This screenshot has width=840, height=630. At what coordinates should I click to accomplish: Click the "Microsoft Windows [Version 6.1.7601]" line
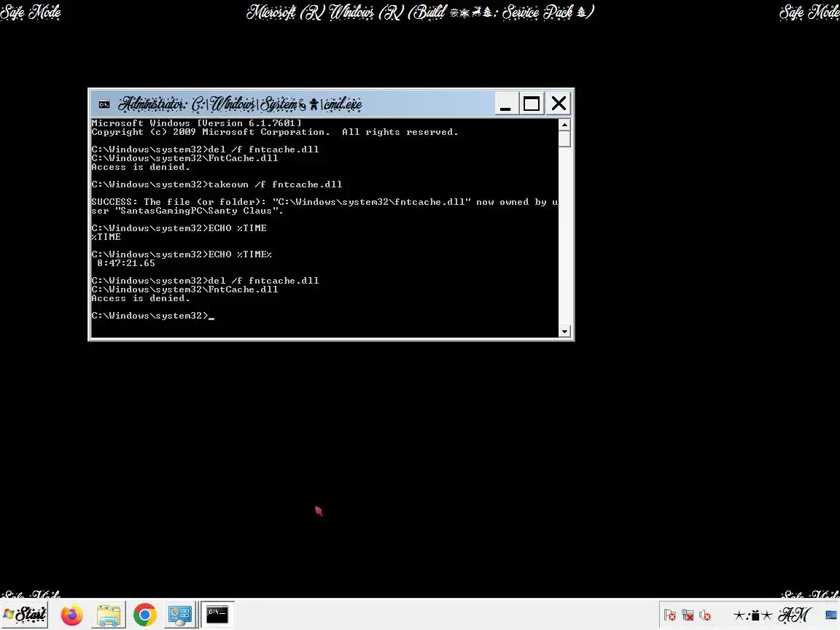coord(196,123)
